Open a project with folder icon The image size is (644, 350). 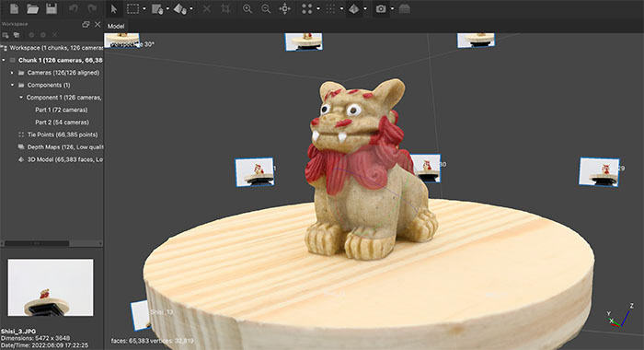coord(32,8)
